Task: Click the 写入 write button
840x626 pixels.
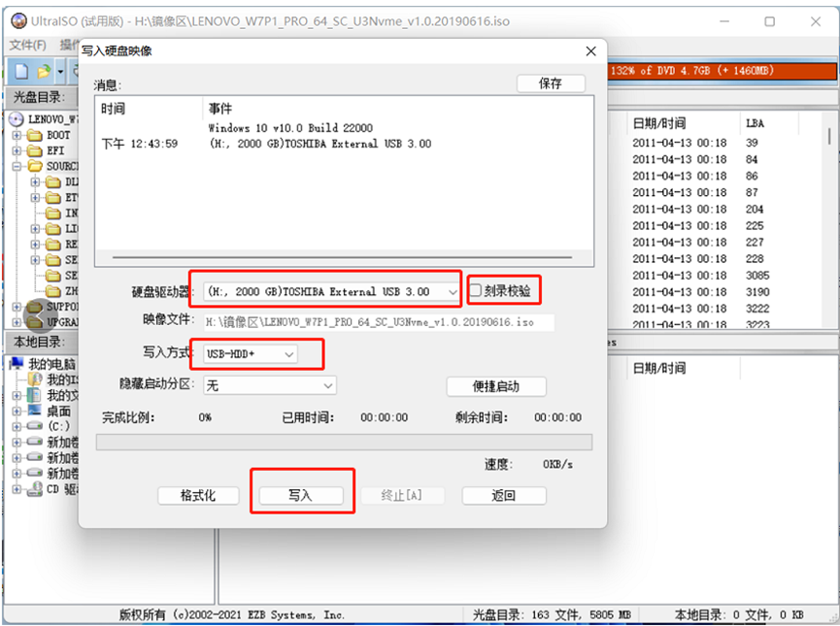Action: (300, 495)
